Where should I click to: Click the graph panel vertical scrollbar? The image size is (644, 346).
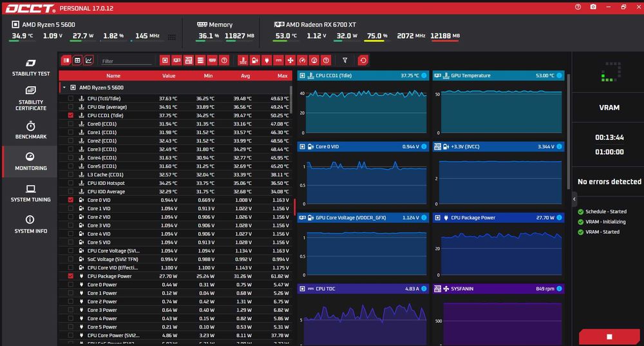point(569,131)
